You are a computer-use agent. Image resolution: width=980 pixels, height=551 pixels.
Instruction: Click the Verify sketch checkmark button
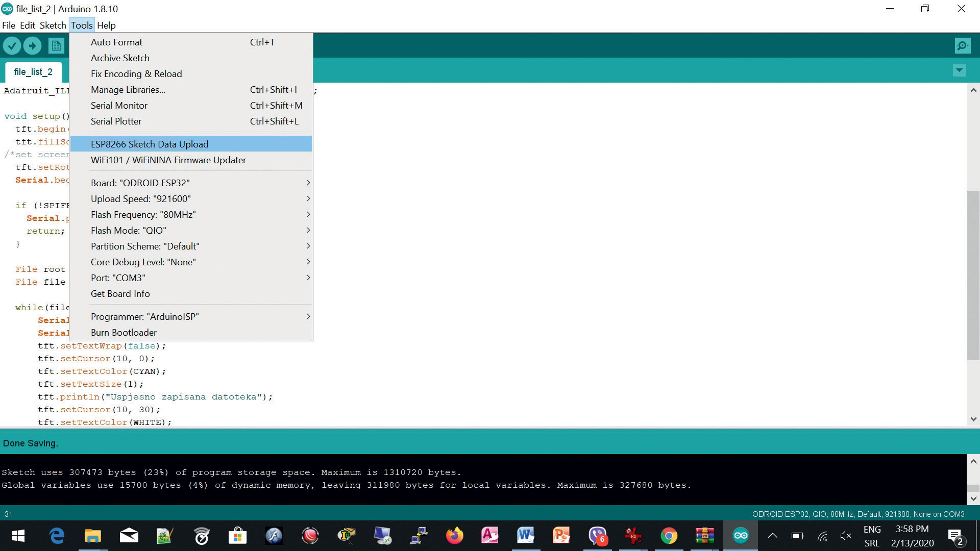[12, 46]
